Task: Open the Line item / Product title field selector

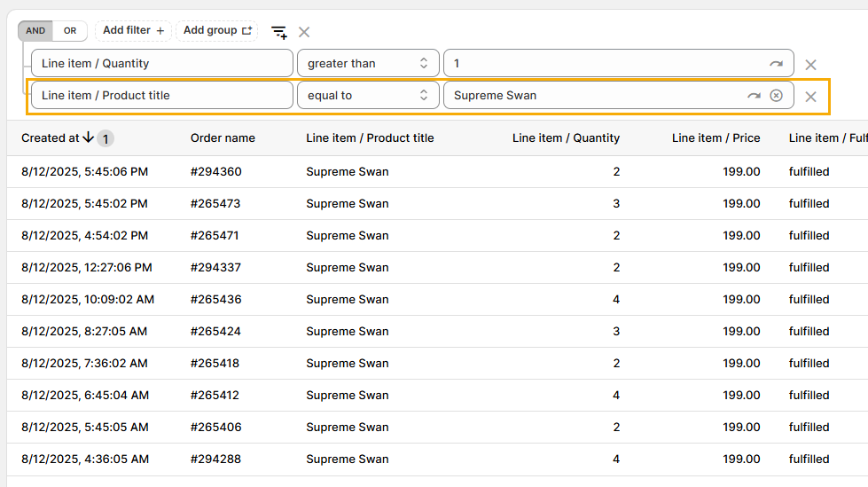Action: click(x=161, y=96)
